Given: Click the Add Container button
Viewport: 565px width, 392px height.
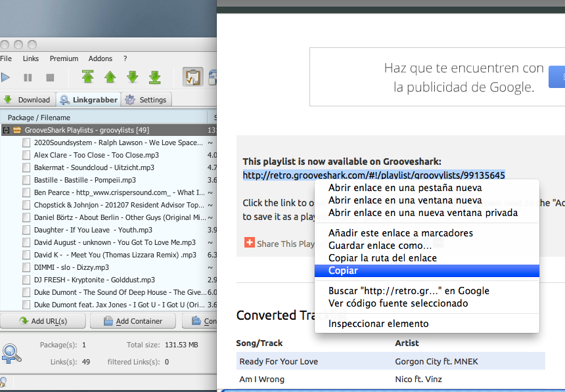Looking at the screenshot, I should pos(134,321).
